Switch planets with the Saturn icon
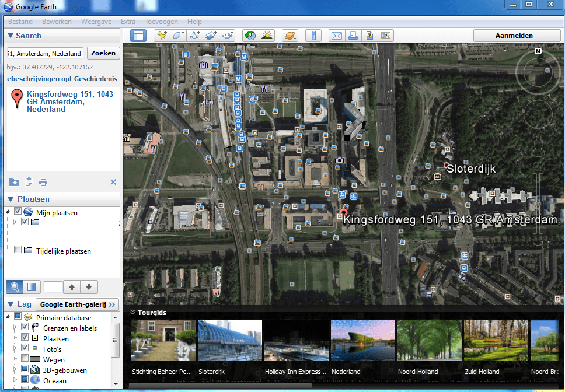The height and width of the screenshot is (392, 565). [290, 36]
